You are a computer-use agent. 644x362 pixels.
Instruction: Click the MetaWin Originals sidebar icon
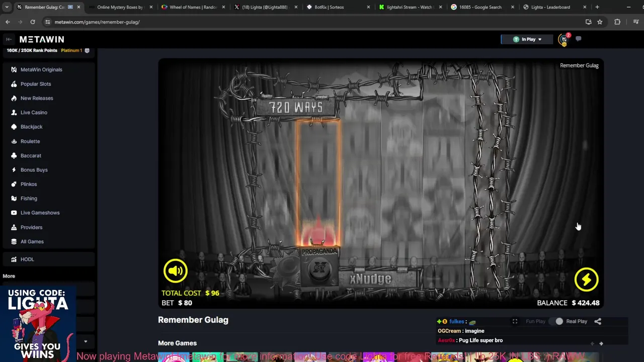14,69
